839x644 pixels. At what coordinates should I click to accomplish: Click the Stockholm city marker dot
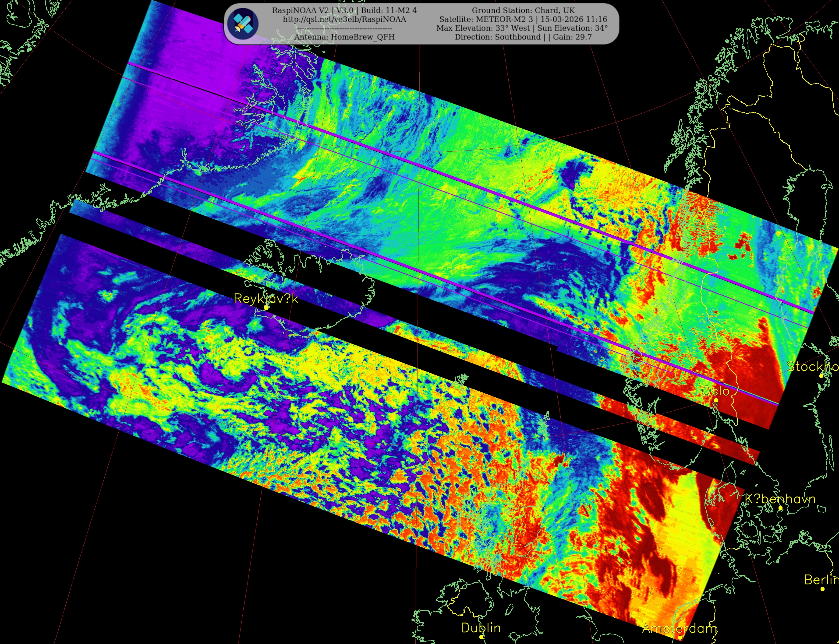pyautogui.click(x=821, y=376)
